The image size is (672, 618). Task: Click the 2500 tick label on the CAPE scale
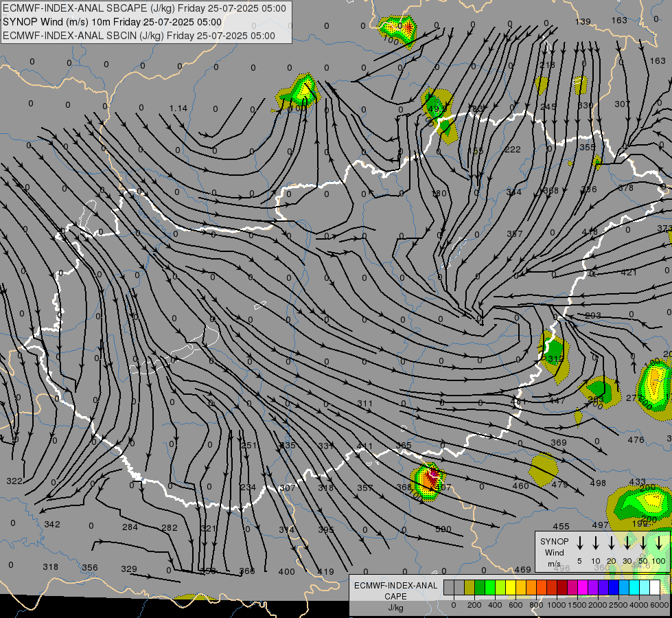[618, 605]
